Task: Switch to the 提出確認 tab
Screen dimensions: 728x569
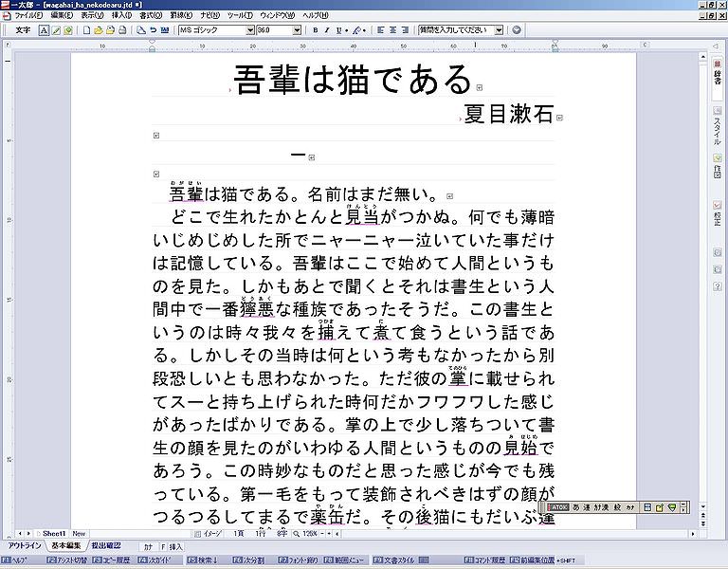Action: tap(106, 546)
